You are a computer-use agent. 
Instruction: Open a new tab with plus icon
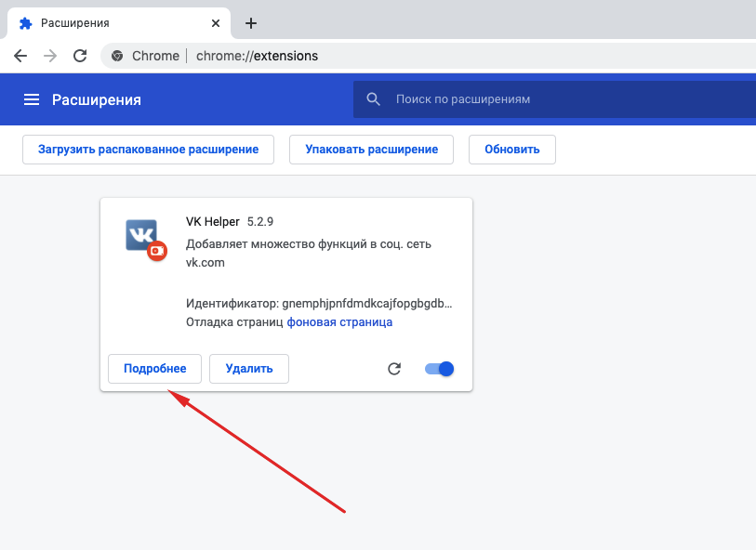pos(251,23)
